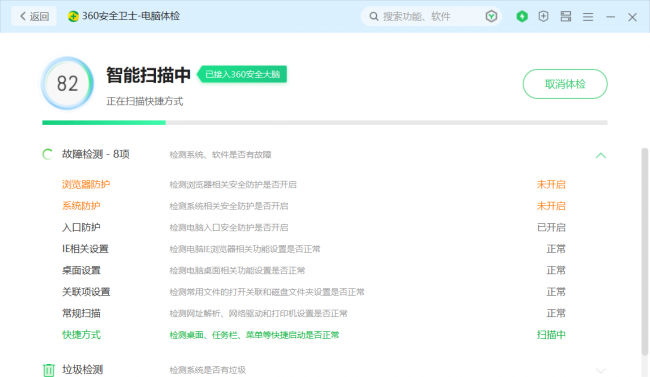This screenshot has height=377, width=650.
Task: Click the spinning icon beside 故障检测
Action: [x=48, y=154]
